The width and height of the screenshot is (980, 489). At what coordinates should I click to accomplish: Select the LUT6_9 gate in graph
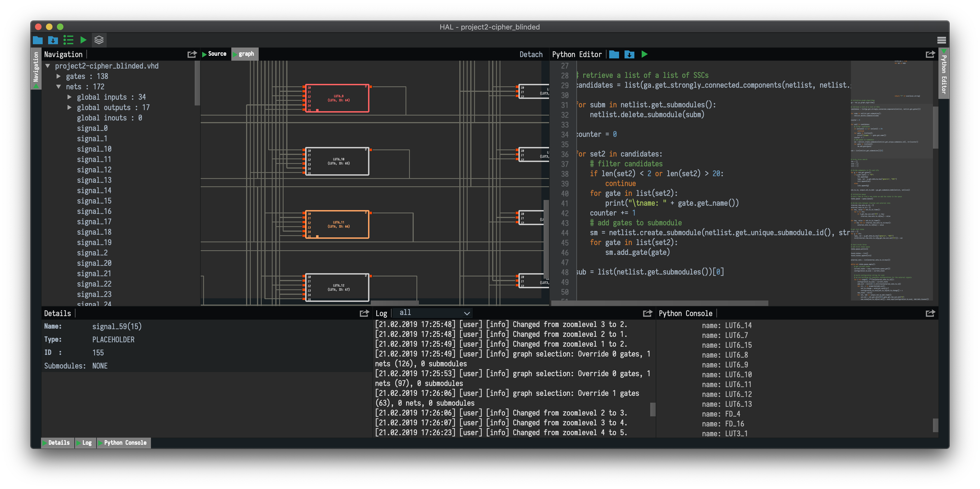click(337, 98)
